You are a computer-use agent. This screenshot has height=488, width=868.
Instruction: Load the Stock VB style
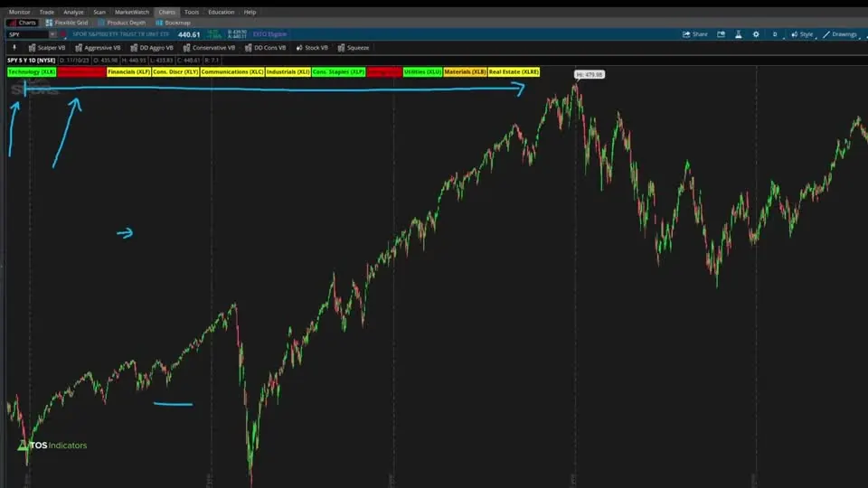312,48
